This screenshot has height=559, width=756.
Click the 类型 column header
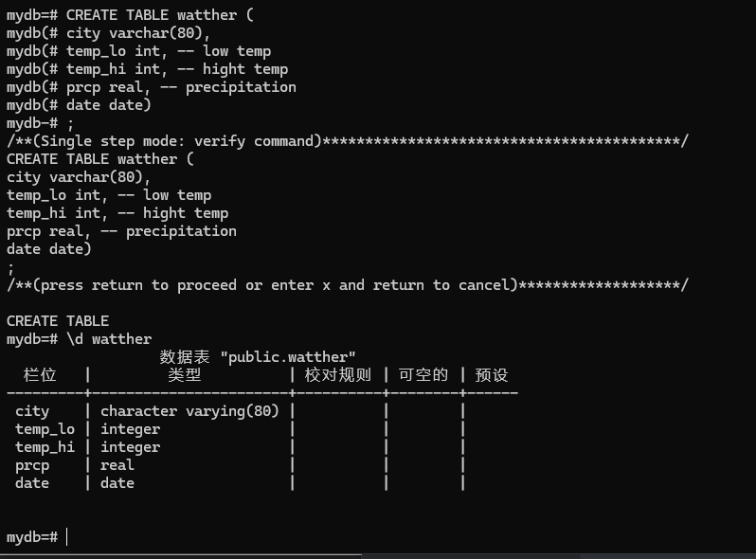click(185, 375)
